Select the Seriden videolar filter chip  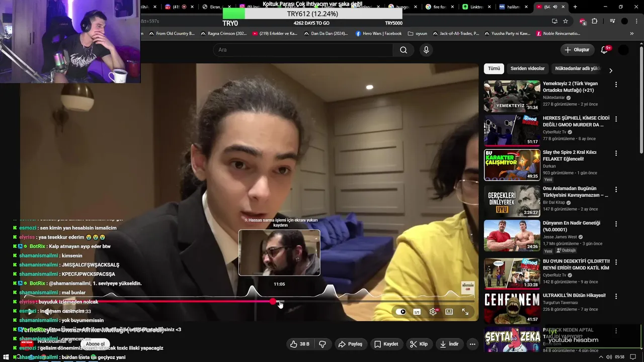pos(527,68)
